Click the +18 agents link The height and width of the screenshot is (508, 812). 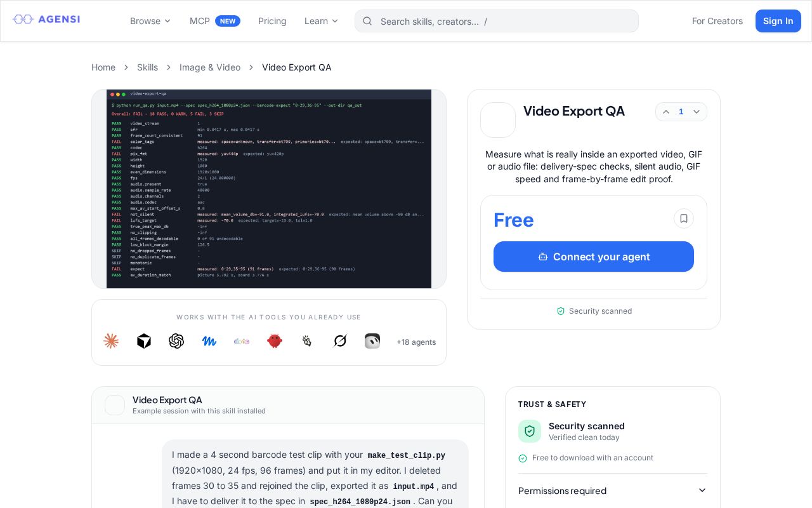[416, 342]
